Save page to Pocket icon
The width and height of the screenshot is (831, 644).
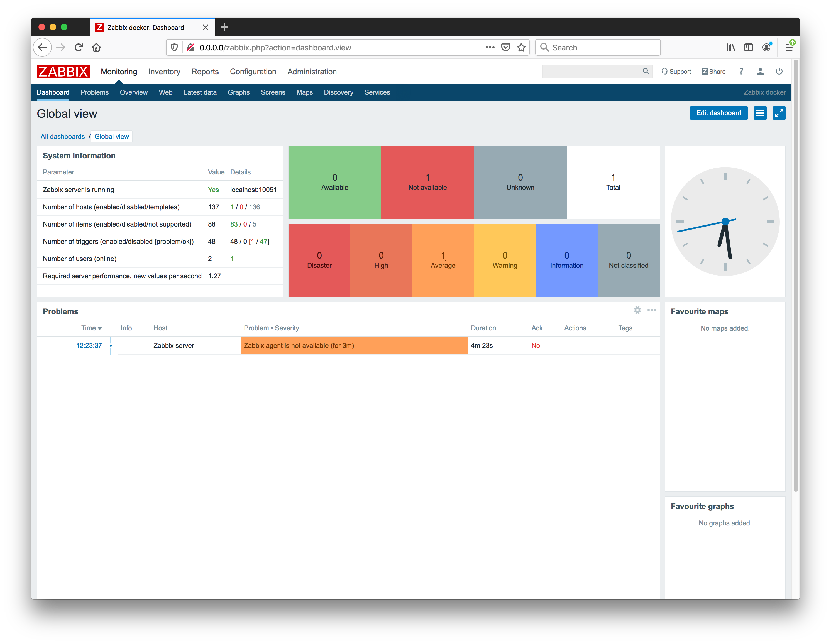506,48
